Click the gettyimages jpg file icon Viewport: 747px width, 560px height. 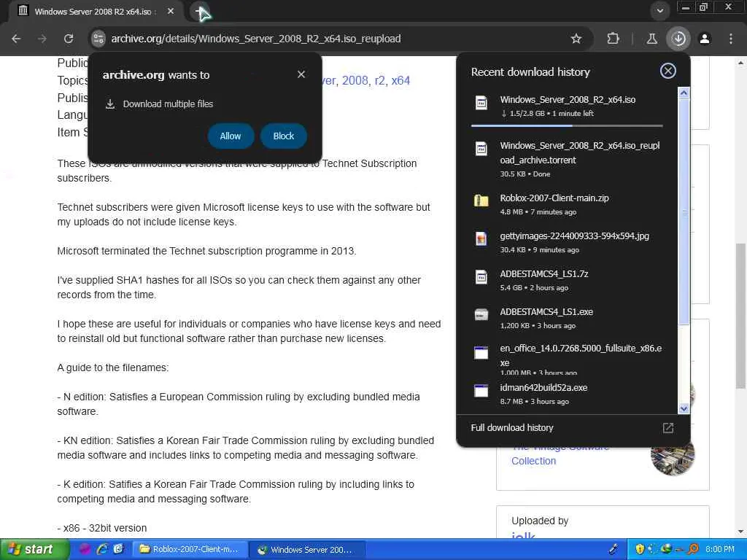click(481, 238)
